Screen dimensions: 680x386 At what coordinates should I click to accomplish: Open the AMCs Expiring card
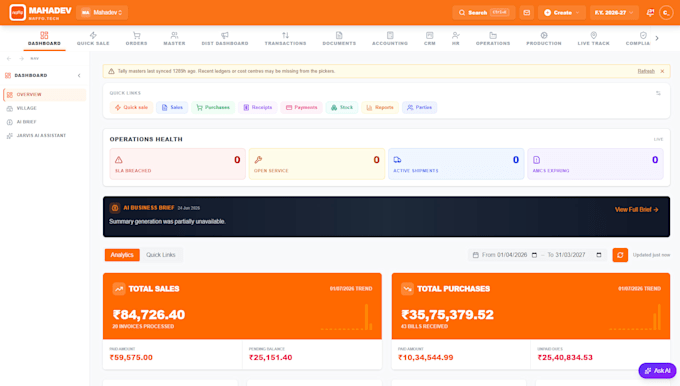click(595, 164)
